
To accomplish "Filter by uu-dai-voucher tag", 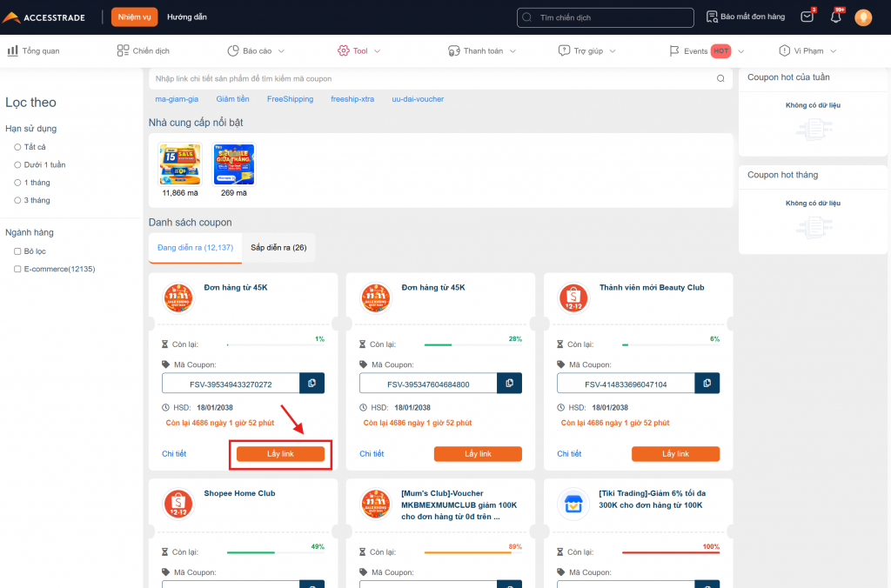I will pos(418,99).
